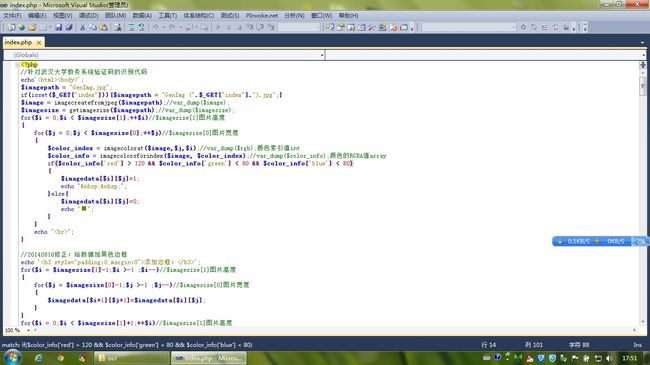Open the 工具(T) menu

pos(167,15)
